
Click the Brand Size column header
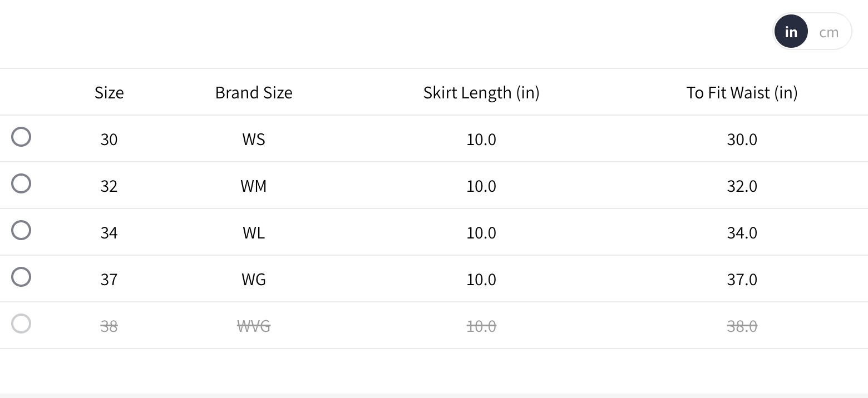tap(254, 92)
